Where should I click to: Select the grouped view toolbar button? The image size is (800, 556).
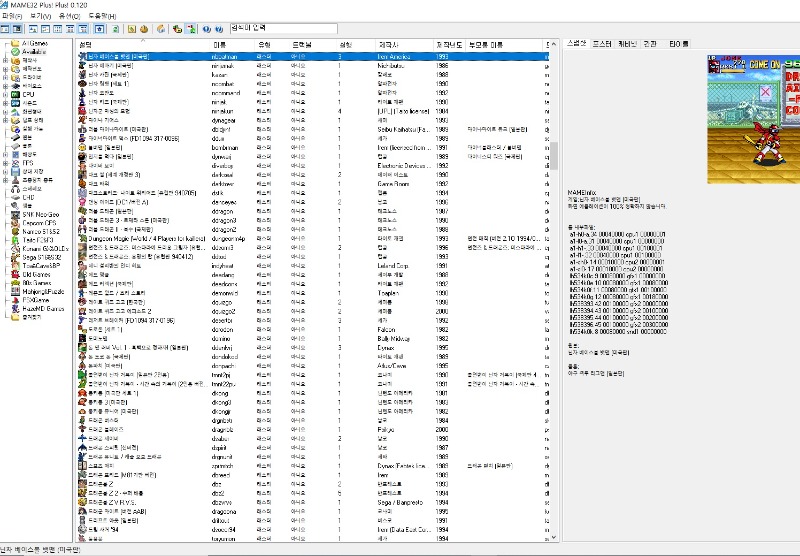83,29
